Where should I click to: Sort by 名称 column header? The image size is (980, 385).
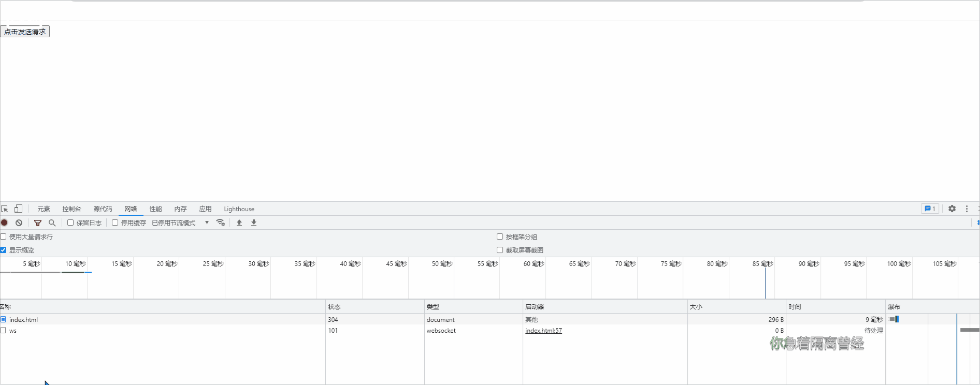(x=163, y=306)
